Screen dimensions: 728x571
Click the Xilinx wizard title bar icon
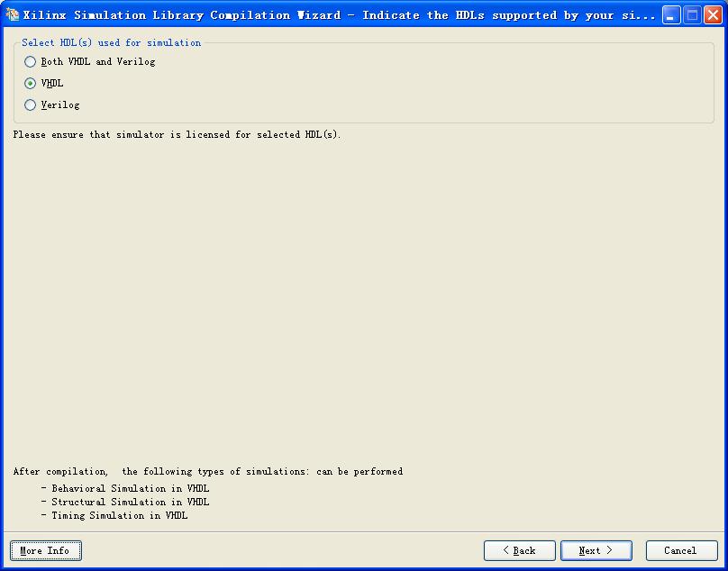pyautogui.click(x=12, y=14)
